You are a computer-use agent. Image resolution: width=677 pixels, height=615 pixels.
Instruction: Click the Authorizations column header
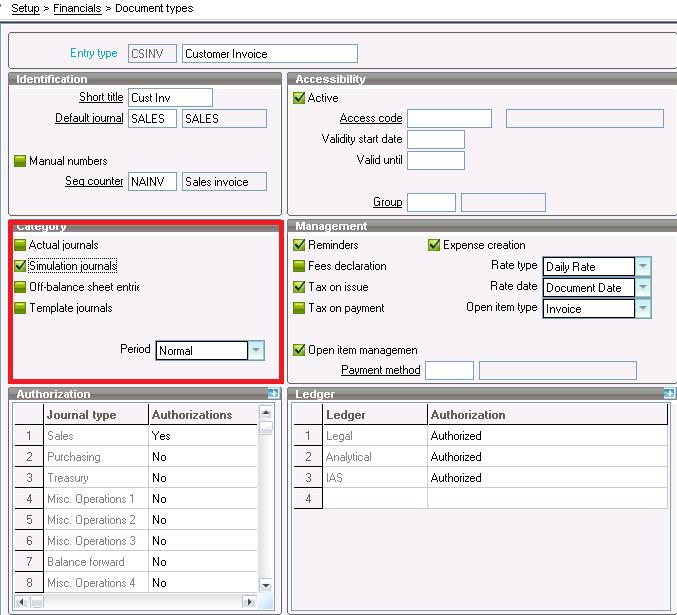click(203, 415)
